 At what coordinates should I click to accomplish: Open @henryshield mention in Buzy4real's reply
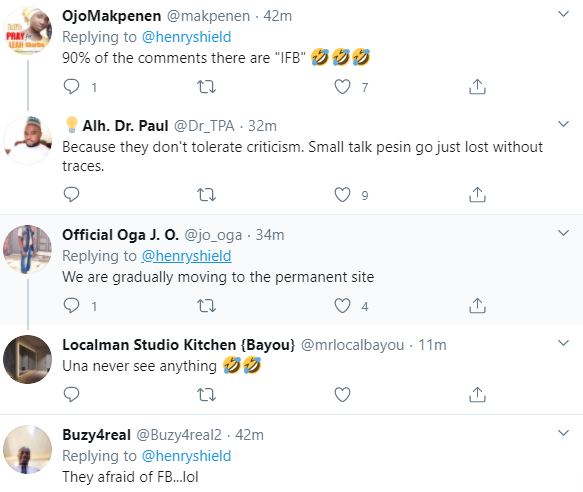click(x=186, y=456)
